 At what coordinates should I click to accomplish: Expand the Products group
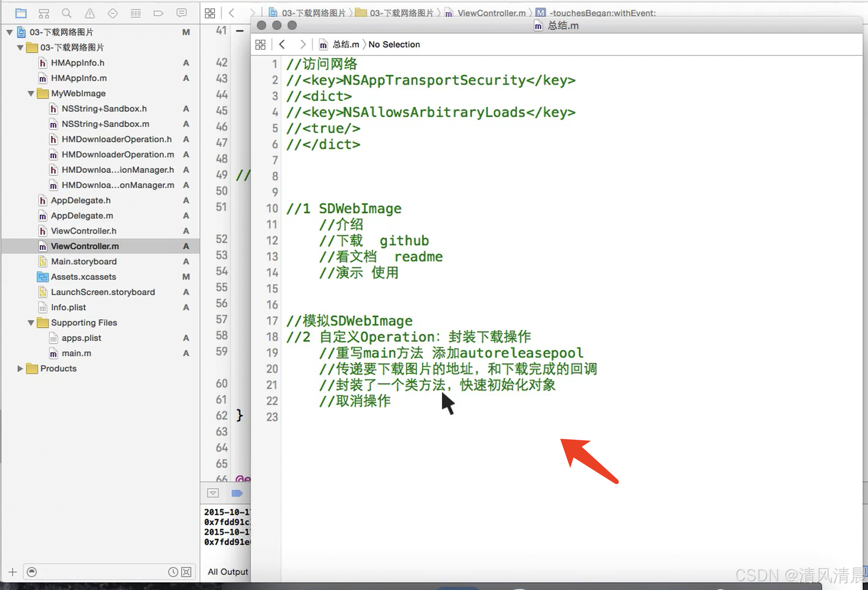[x=20, y=369]
